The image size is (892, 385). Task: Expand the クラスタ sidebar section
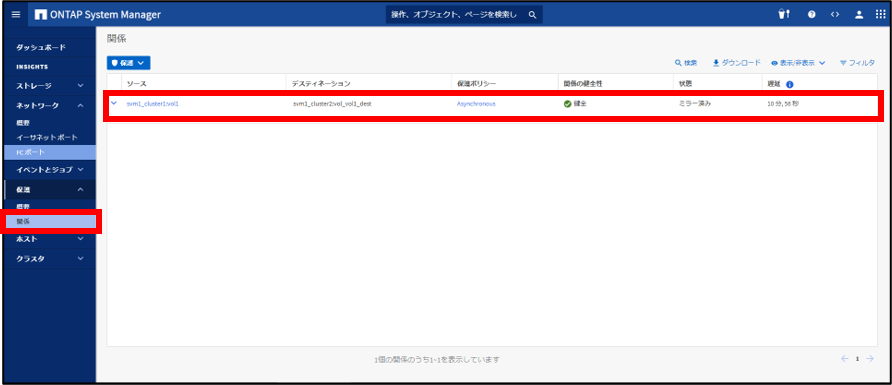coord(49,259)
